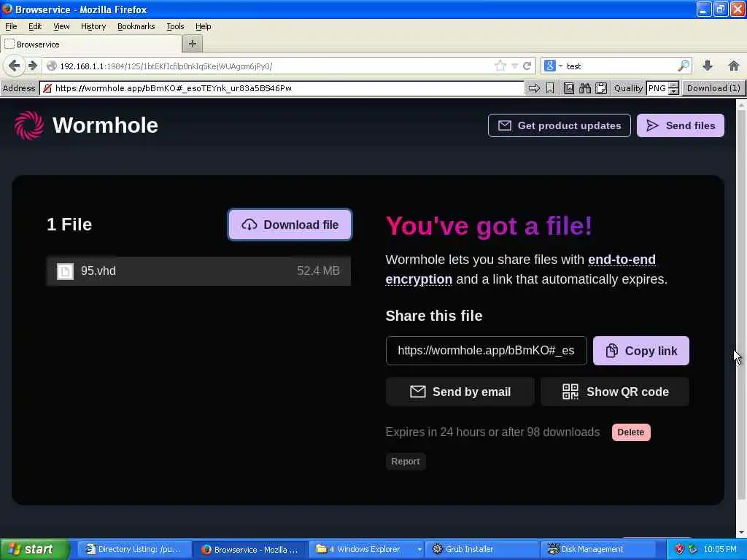Open the Bookmarks menu

[x=136, y=26]
